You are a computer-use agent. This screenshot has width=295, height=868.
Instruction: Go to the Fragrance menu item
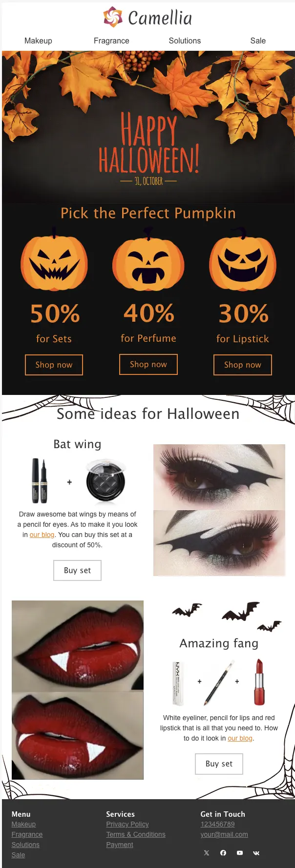coord(111,41)
